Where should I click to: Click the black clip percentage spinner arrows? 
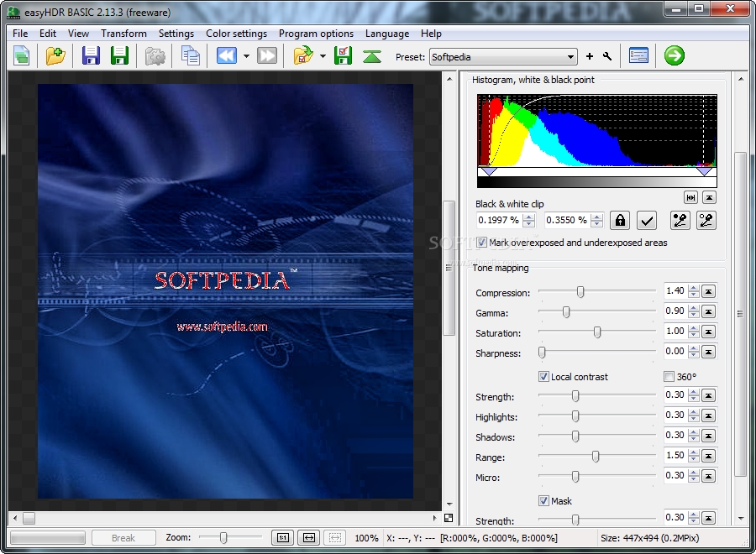[x=529, y=221]
